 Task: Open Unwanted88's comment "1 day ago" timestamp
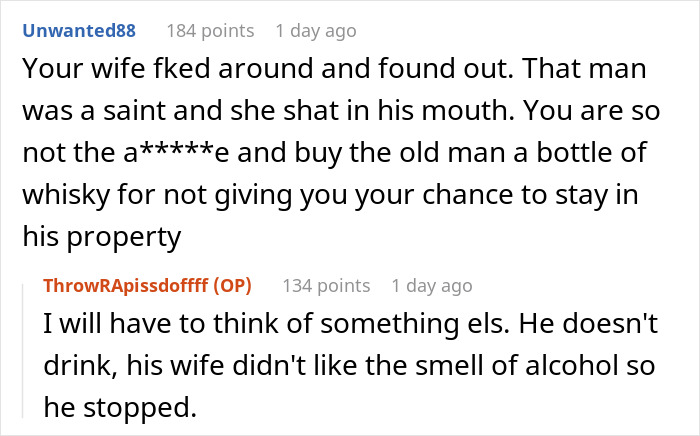pos(315,31)
